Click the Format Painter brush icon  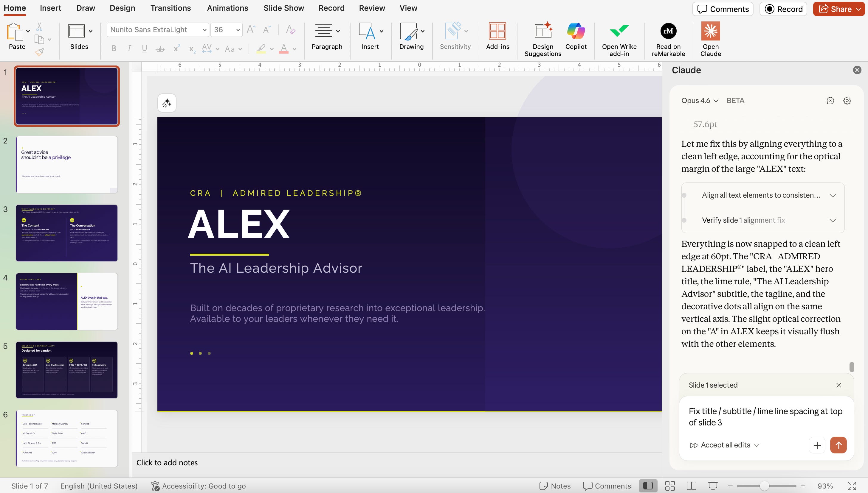tap(39, 52)
